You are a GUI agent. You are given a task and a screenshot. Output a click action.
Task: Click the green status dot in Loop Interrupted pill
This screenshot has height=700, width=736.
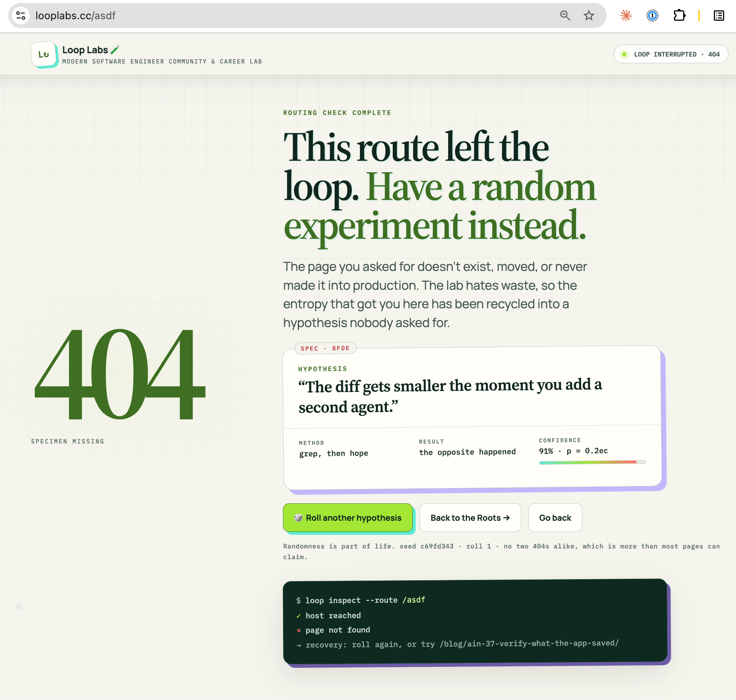[x=624, y=54]
